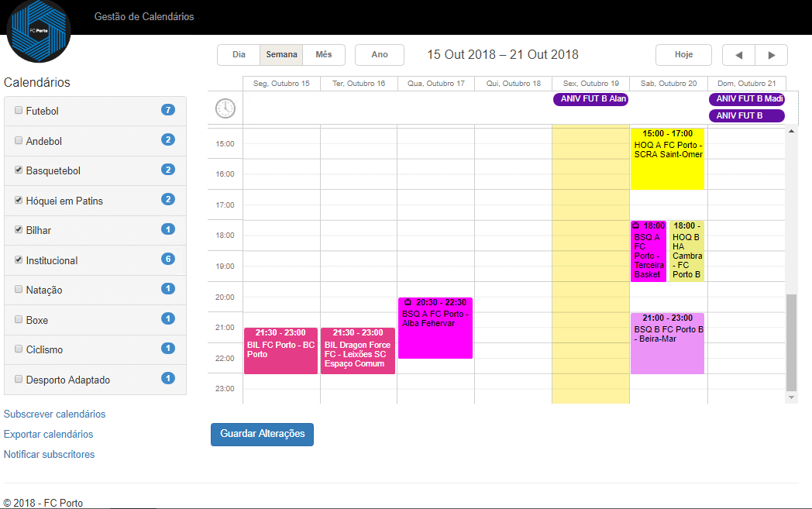Click the calendar icon on the BSQ A Alba Fehervar event
Image resolution: width=812 pixels, height=509 pixels.
tap(409, 302)
